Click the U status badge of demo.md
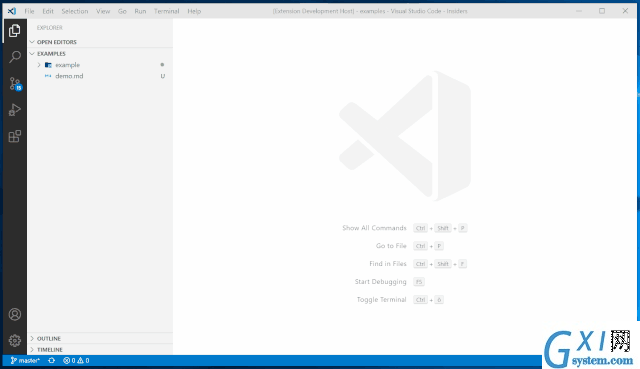The width and height of the screenshot is (640, 369). pyautogui.click(x=162, y=76)
